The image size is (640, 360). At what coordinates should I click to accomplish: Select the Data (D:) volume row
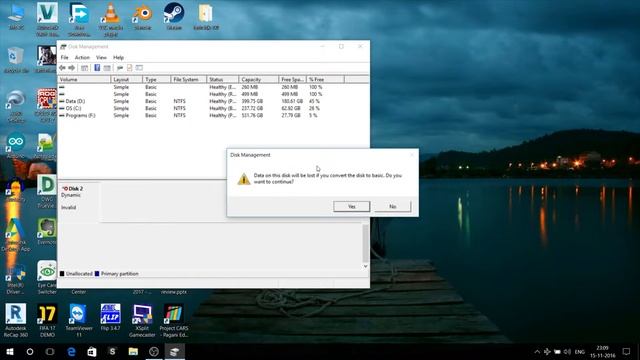pos(202,101)
